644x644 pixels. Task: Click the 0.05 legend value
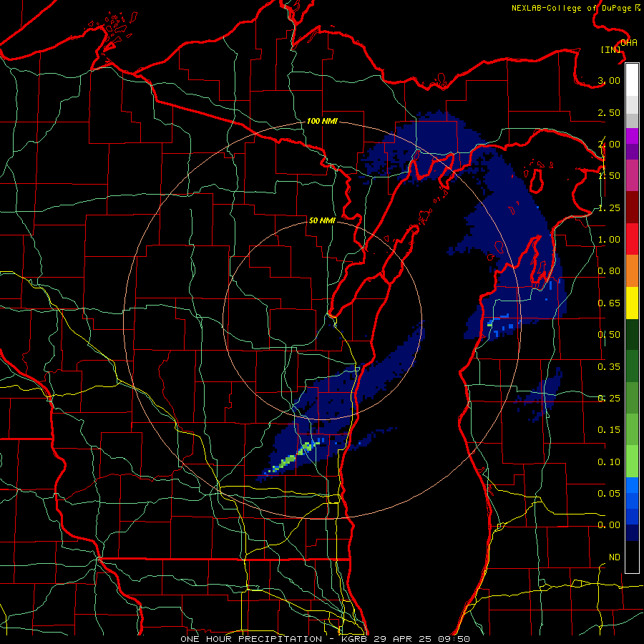[x=609, y=493]
